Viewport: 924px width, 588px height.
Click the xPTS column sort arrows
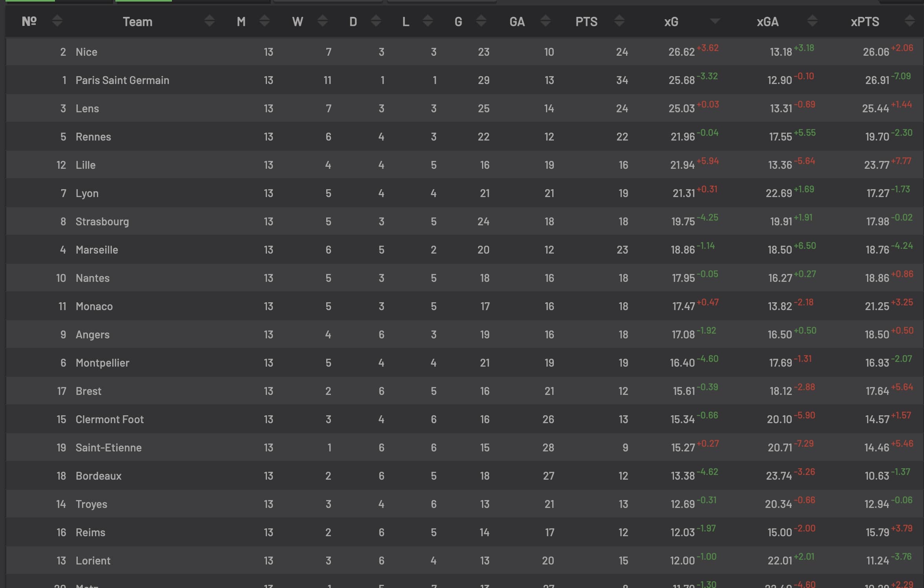(x=910, y=21)
